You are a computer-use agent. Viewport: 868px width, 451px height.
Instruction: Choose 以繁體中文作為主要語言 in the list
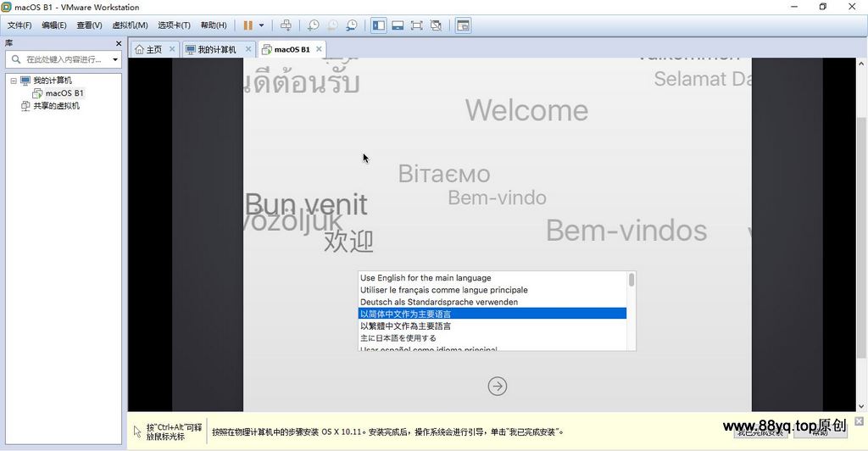pos(492,326)
